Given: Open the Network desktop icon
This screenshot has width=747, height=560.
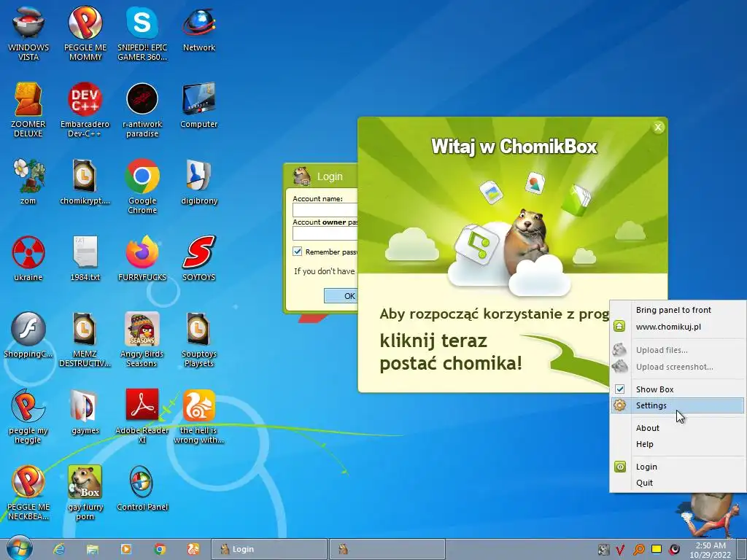Looking at the screenshot, I should (199, 28).
